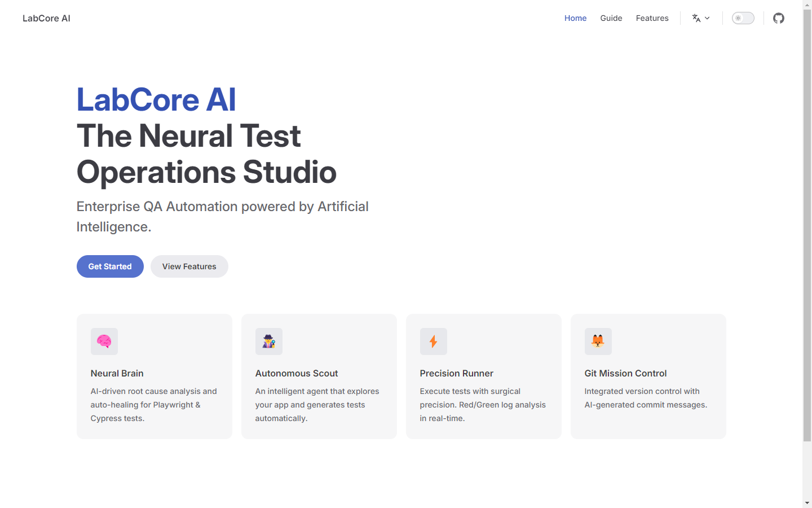Open GitHub via the navbar octocat icon
This screenshot has width=812, height=508.
[778, 17]
